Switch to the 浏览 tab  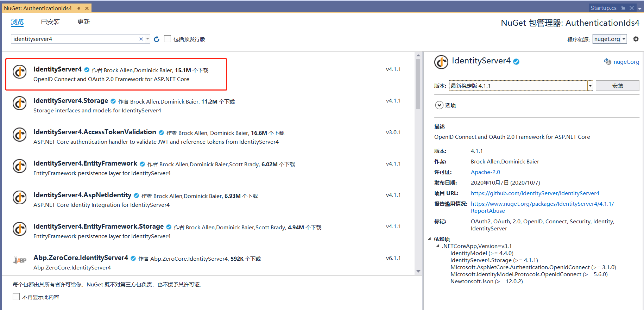(x=17, y=22)
